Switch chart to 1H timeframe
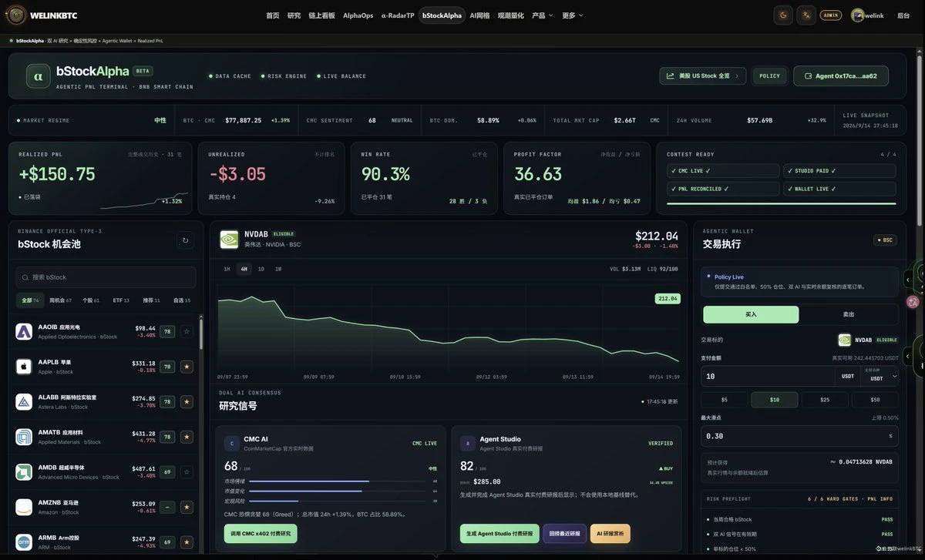 pos(227,269)
